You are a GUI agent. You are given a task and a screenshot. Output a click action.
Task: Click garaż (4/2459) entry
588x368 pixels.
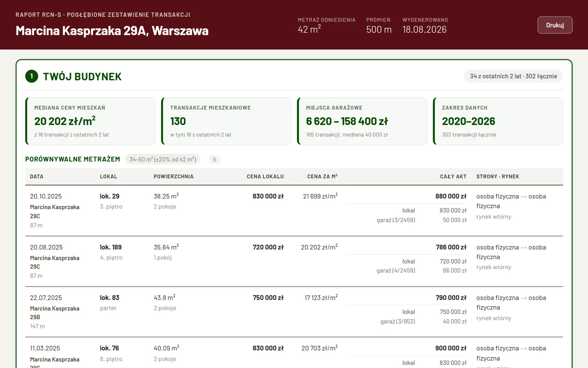coord(396,270)
